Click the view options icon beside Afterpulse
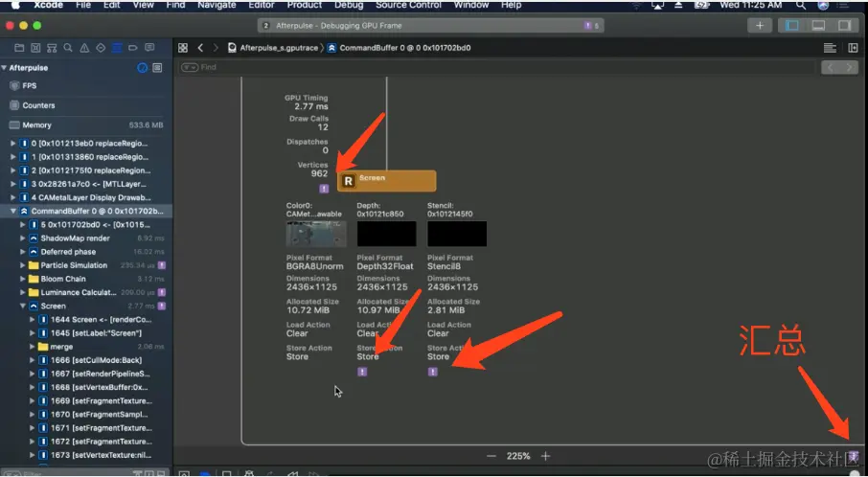This screenshot has width=868, height=477. [x=157, y=67]
